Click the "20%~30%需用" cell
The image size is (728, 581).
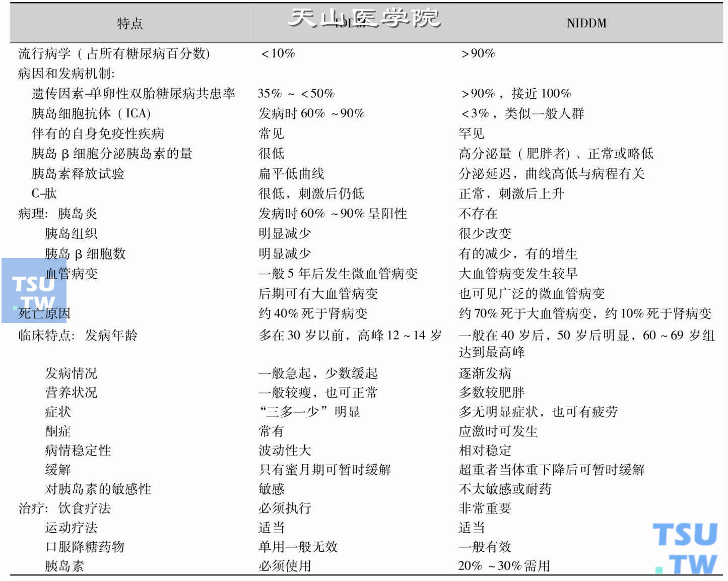[x=504, y=566]
